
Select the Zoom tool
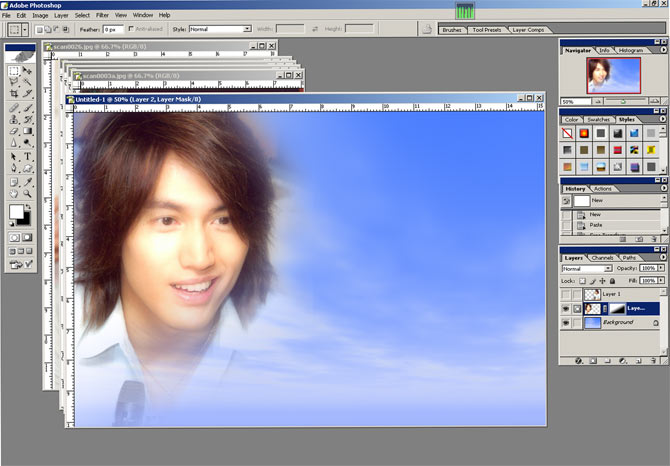pos(27,194)
